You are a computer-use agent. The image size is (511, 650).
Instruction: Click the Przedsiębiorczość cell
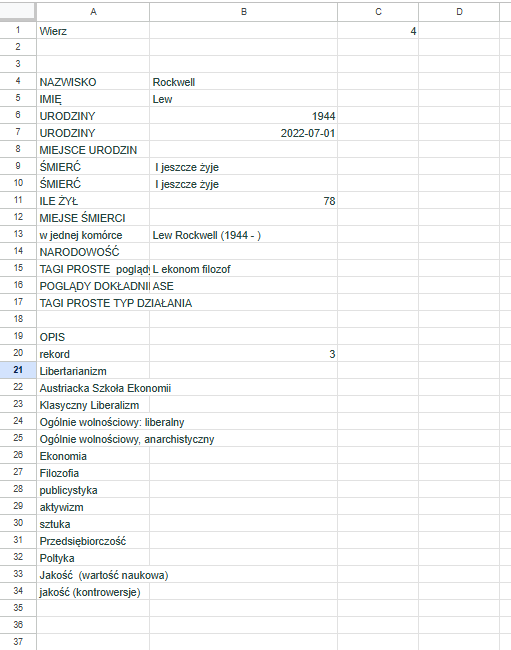pyautogui.click(x=93, y=541)
